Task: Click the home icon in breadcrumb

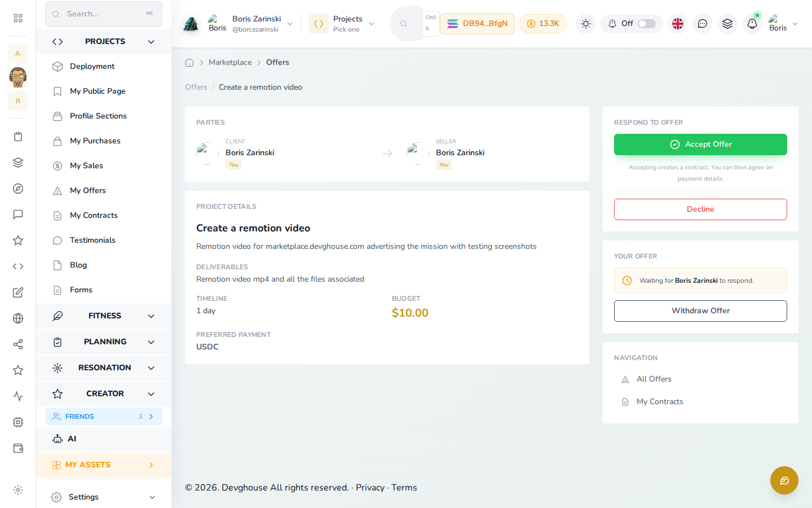Action: click(x=189, y=63)
